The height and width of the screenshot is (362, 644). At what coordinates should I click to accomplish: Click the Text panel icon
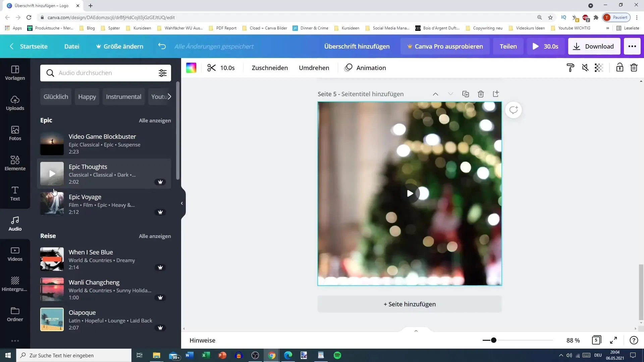pos(15,193)
